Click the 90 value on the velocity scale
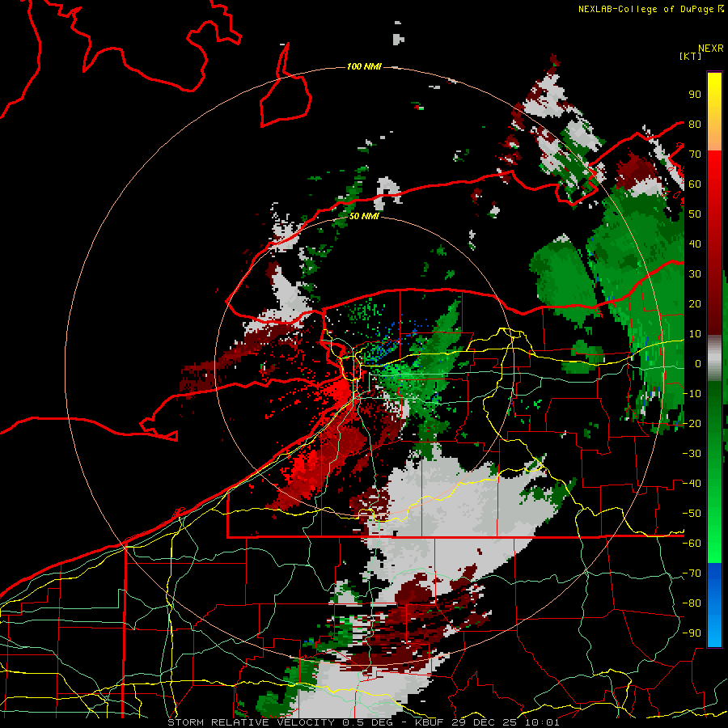 tap(695, 95)
